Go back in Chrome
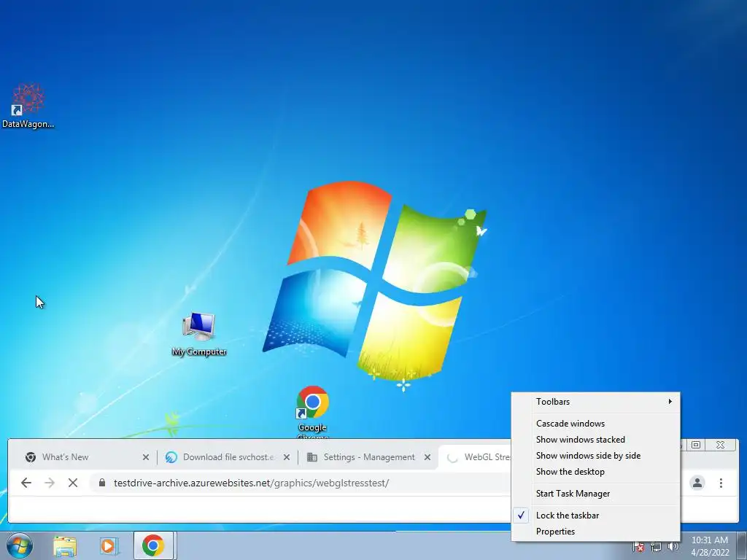Screen dimensions: 747x560 point(26,483)
